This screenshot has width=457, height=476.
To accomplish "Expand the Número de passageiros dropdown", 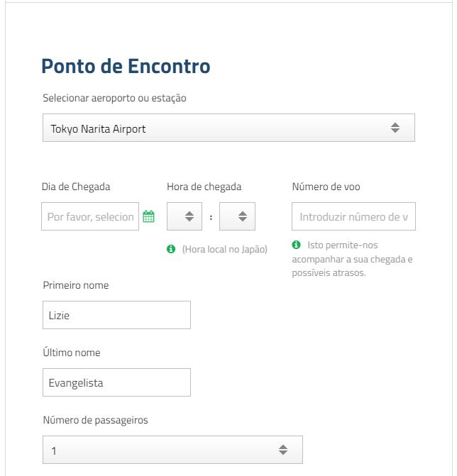I will tap(172, 450).
